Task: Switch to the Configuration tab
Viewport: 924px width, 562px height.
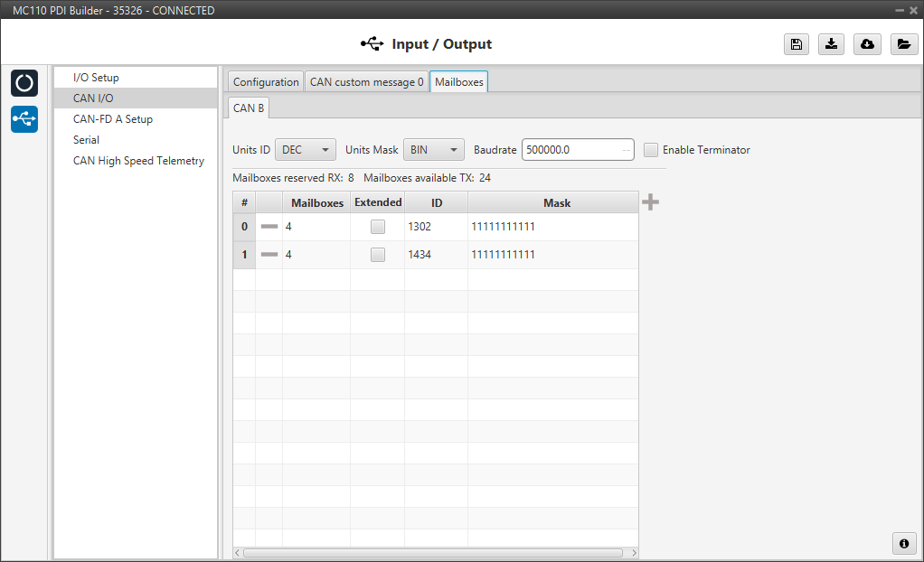Action: coord(266,82)
